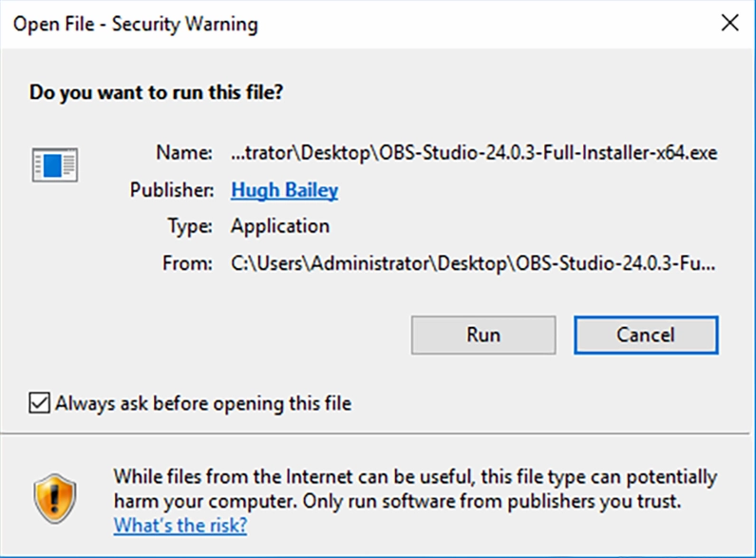Click the From path C:\Users\Administrator text

coord(473,263)
